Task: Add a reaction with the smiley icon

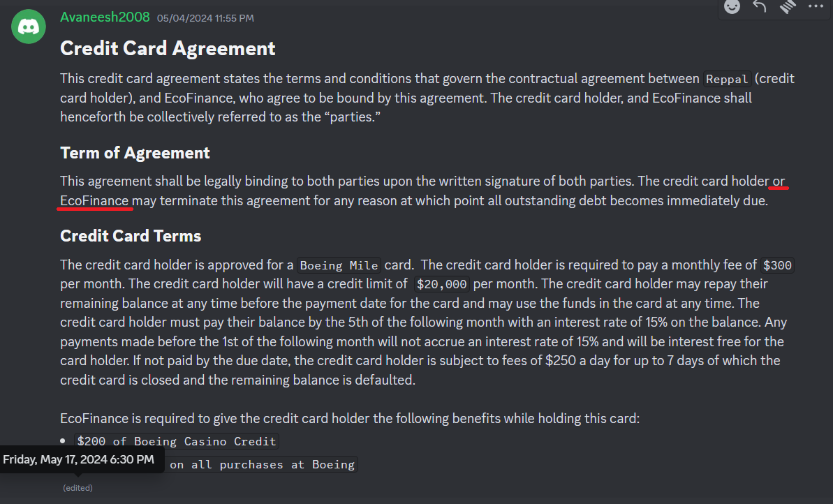Action: click(732, 6)
